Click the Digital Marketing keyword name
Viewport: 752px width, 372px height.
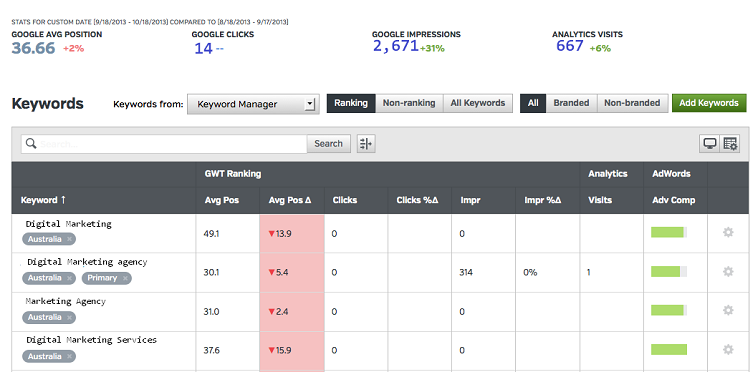click(69, 224)
